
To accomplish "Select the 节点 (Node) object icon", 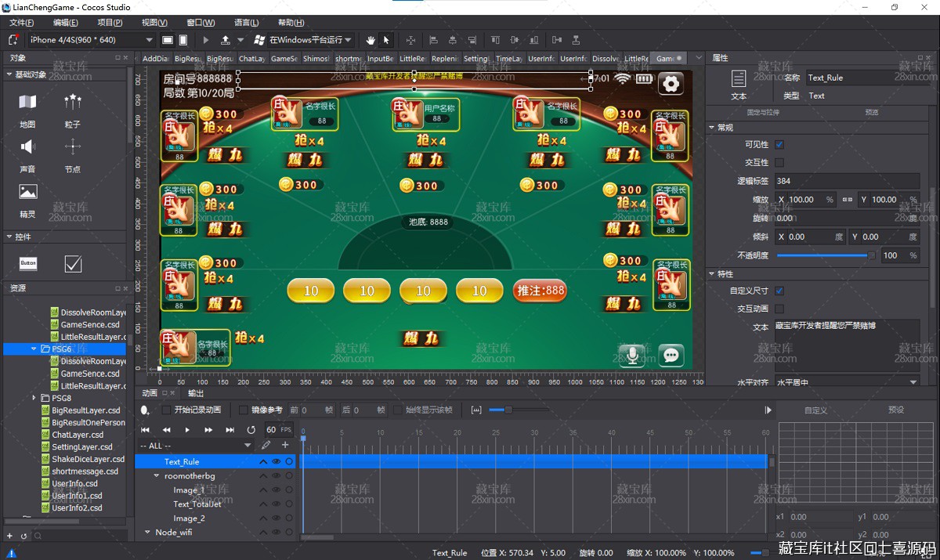I will click(73, 147).
